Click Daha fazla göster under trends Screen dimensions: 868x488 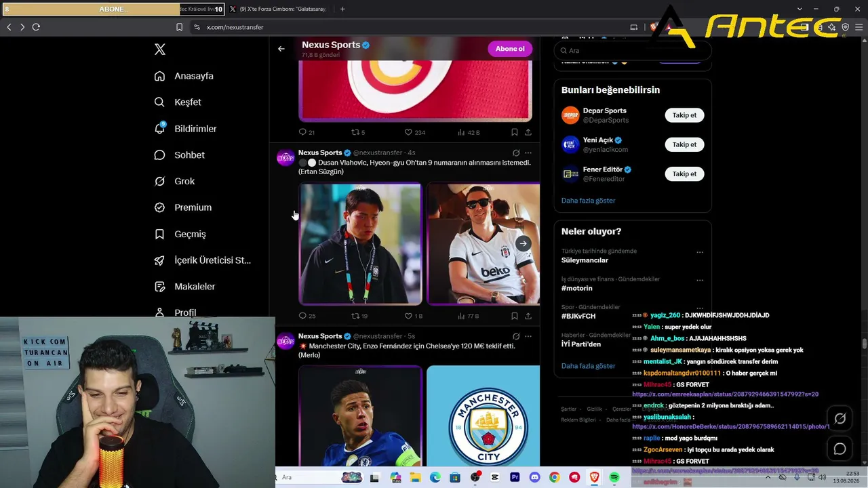pyautogui.click(x=588, y=366)
